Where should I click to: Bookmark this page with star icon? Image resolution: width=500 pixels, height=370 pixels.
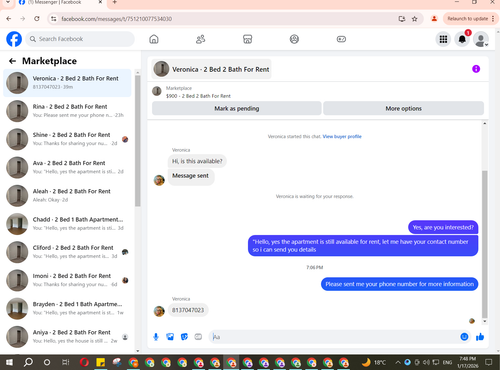coord(414,19)
